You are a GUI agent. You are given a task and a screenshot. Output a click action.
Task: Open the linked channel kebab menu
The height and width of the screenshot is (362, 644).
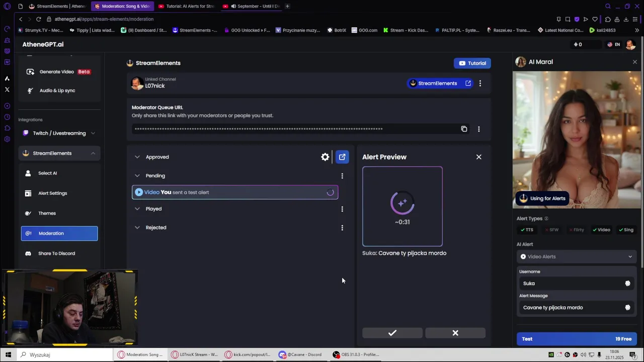(480, 83)
